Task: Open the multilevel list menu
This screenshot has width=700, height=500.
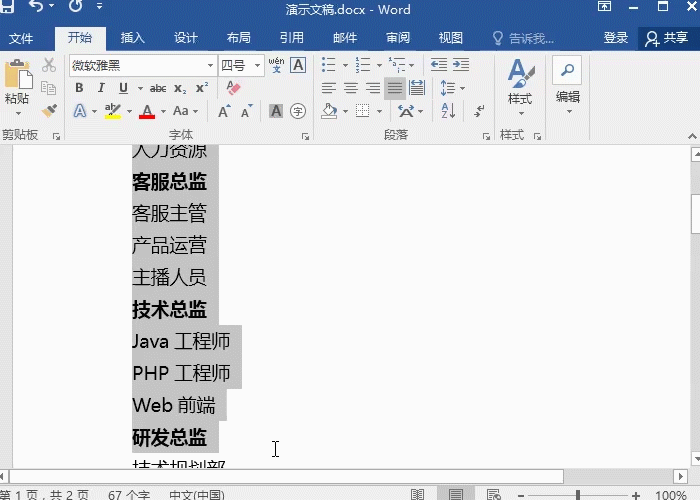Action: click(x=401, y=65)
